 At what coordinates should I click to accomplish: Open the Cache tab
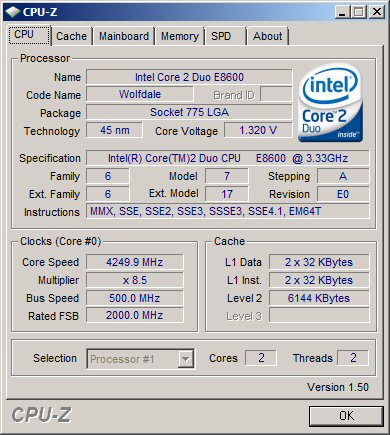(71, 36)
